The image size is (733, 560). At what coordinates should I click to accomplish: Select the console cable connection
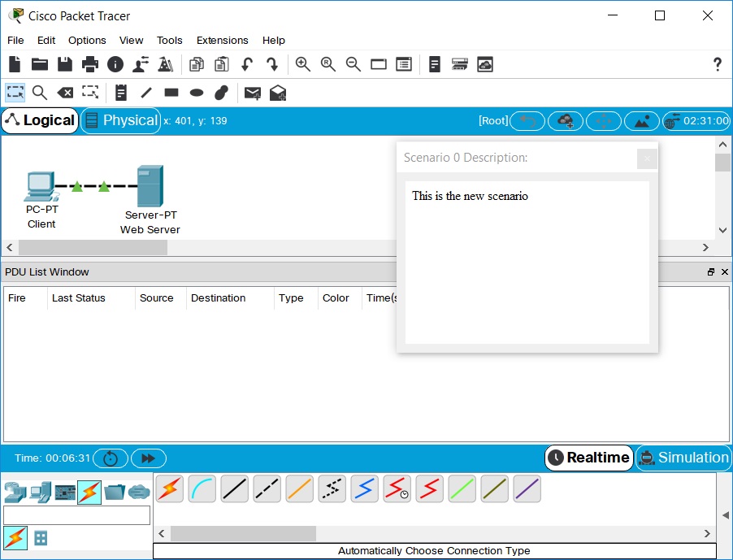(202, 488)
